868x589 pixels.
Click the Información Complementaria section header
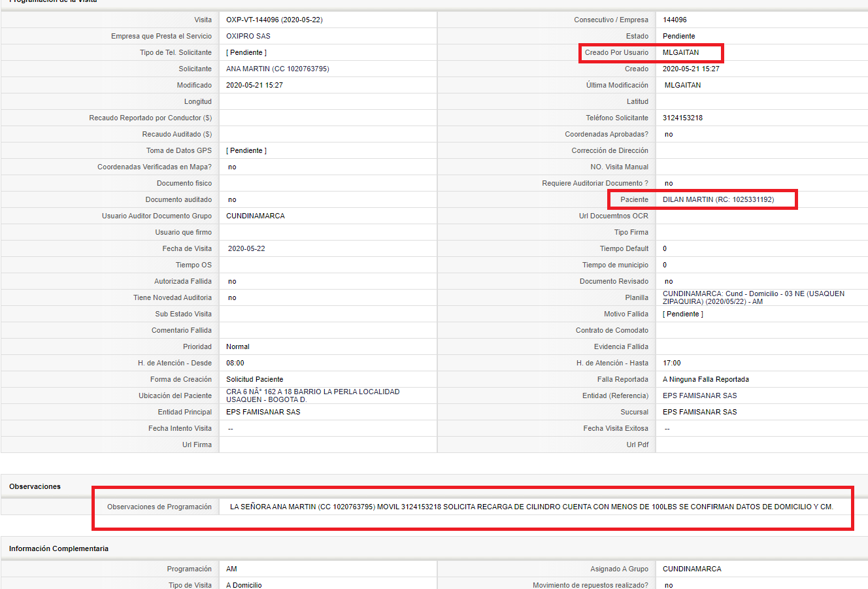(x=59, y=548)
